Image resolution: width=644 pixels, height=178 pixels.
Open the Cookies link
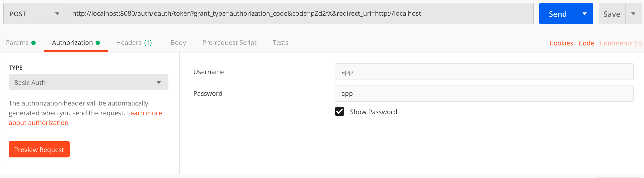561,43
